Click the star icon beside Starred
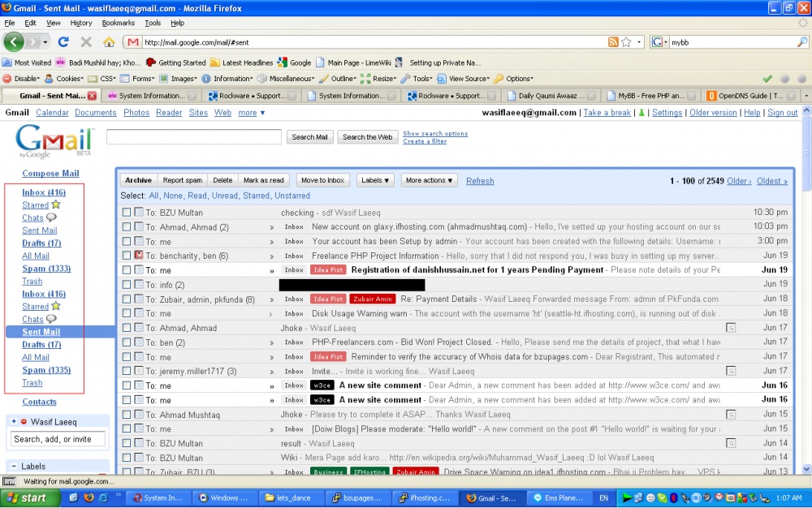The height and width of the screenshot is (508, 812). click(x=56, y=205)
